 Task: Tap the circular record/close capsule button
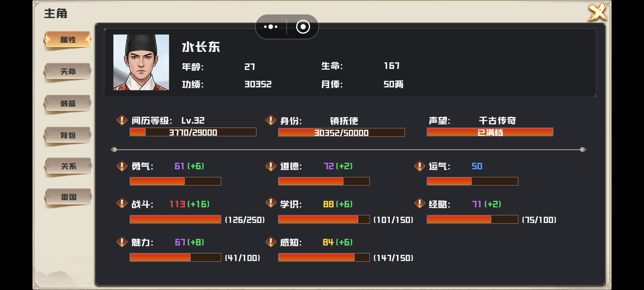(303, 26)
